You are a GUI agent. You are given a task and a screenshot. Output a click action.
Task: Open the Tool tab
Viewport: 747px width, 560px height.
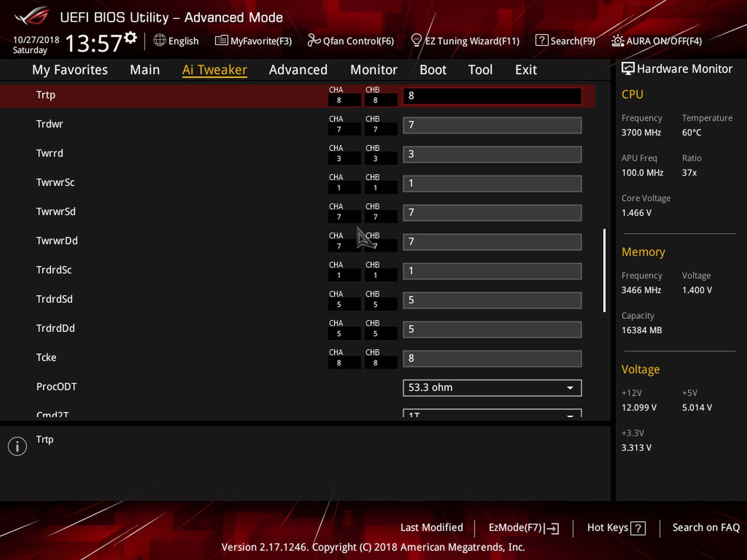[x=480, y=70]
